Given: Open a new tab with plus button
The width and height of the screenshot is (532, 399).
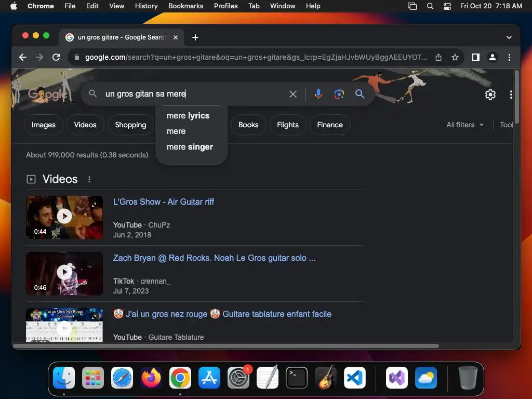Looking at the screenshot, I should click(195, 37).
